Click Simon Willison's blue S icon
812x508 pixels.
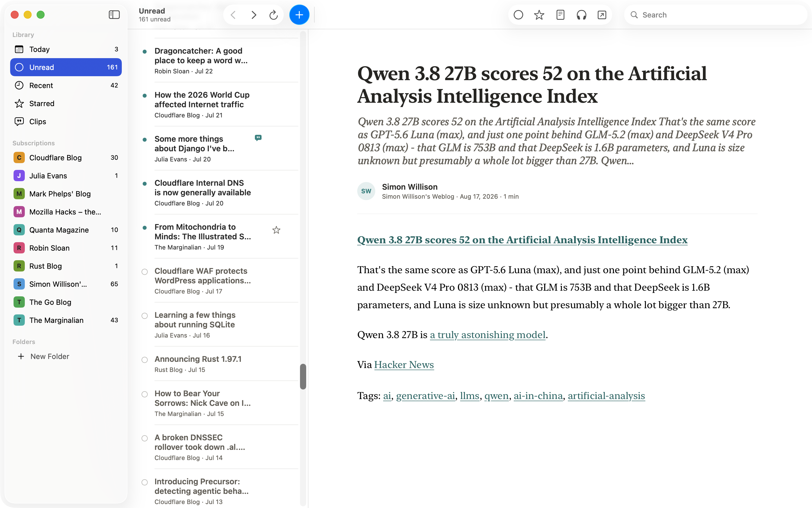19,284
